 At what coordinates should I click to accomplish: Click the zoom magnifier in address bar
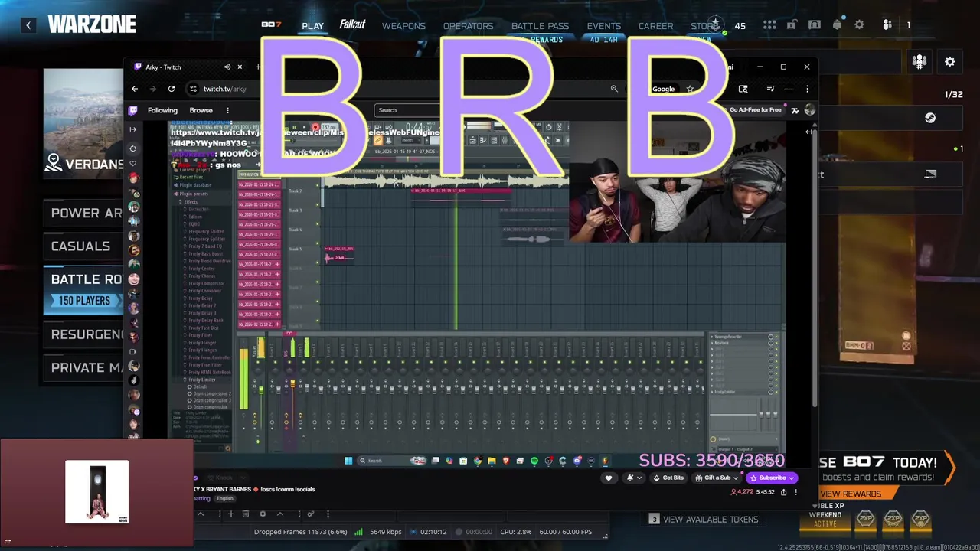pos(614,89)
